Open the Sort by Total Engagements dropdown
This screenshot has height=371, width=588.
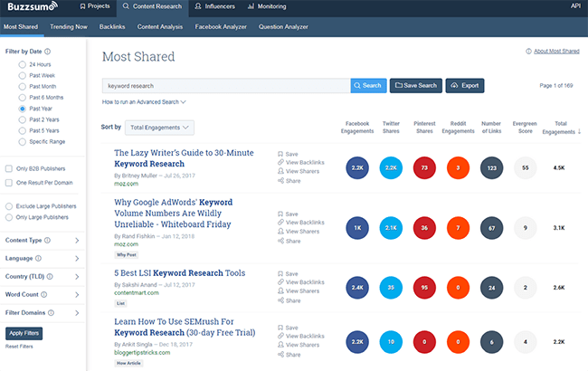click(x=159, y=128)
